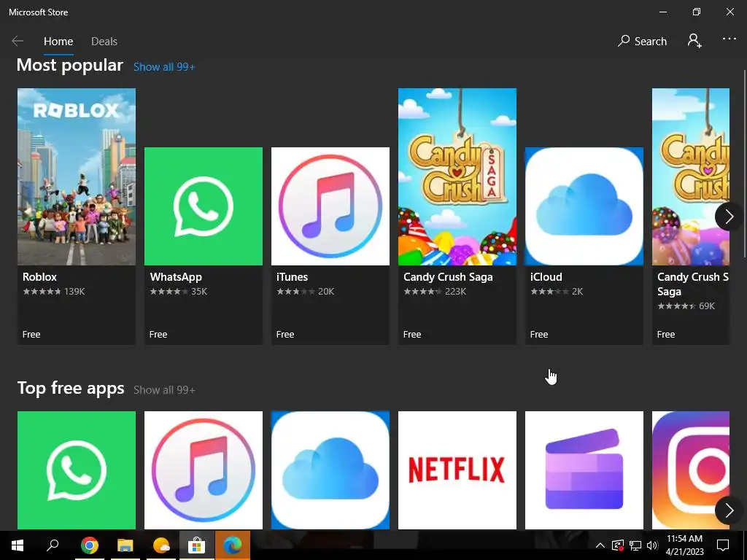
Task: Open the three-dot See more menu
Action: click(x=729, y=39)
